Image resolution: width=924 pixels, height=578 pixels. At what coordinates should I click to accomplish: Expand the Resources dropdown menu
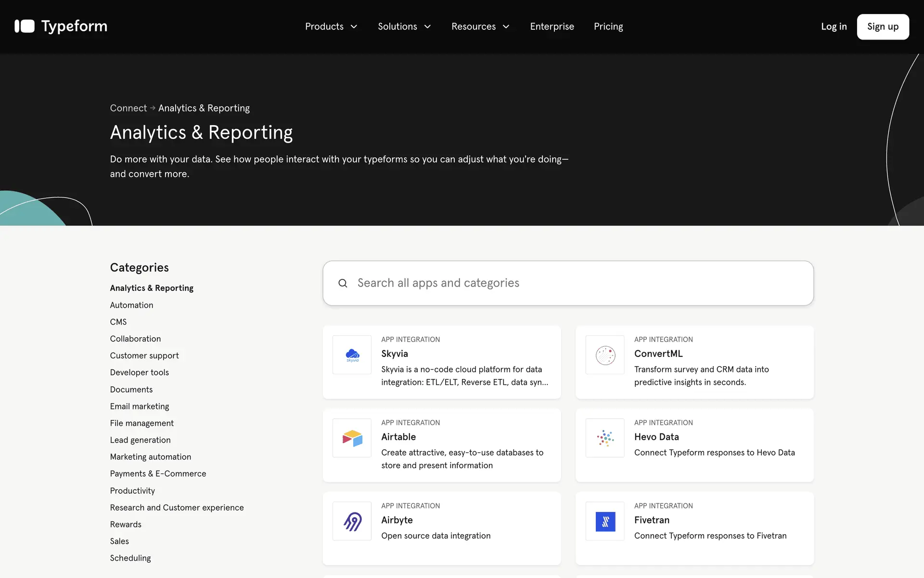(x=480, y=26)
